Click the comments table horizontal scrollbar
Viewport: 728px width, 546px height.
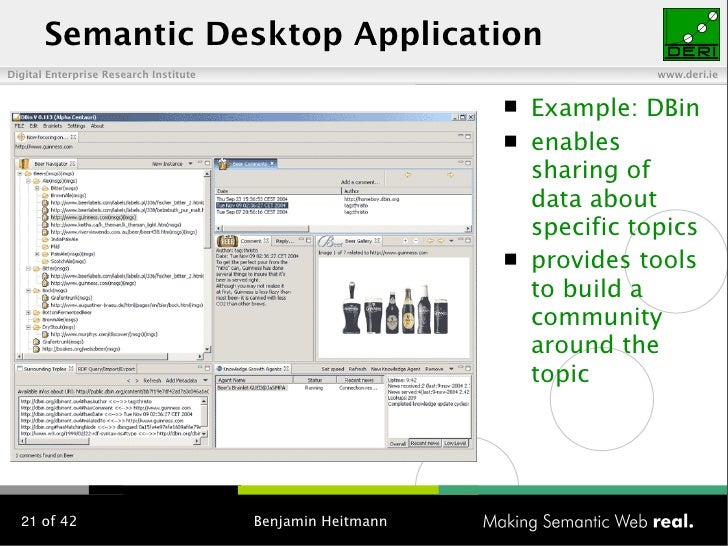coord(344,228)
